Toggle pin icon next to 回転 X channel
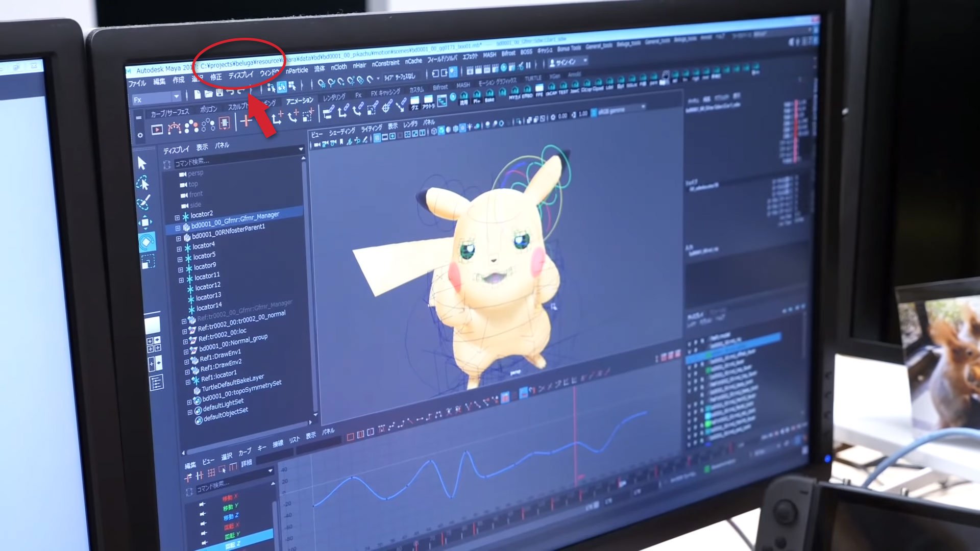The height and width of the screenshot is (551, 980). pos(204,534)
